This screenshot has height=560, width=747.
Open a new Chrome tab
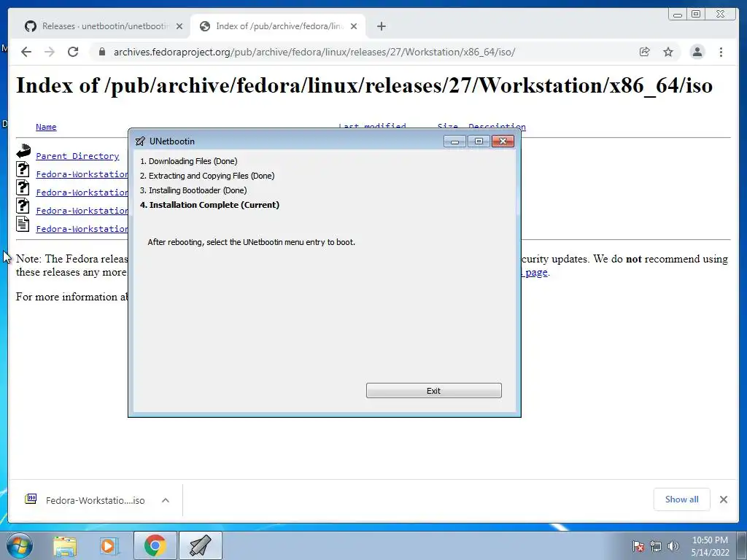tap(381, 26)
